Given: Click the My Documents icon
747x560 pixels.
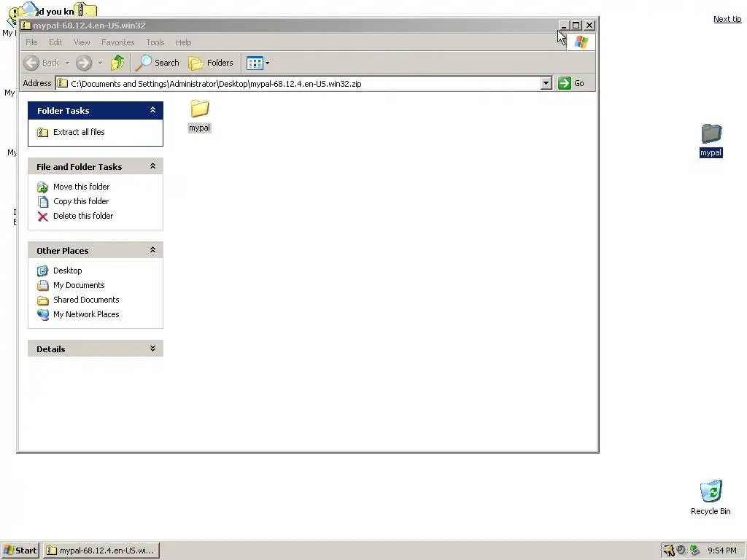Looking at the screenshot, I should [43, 286].
